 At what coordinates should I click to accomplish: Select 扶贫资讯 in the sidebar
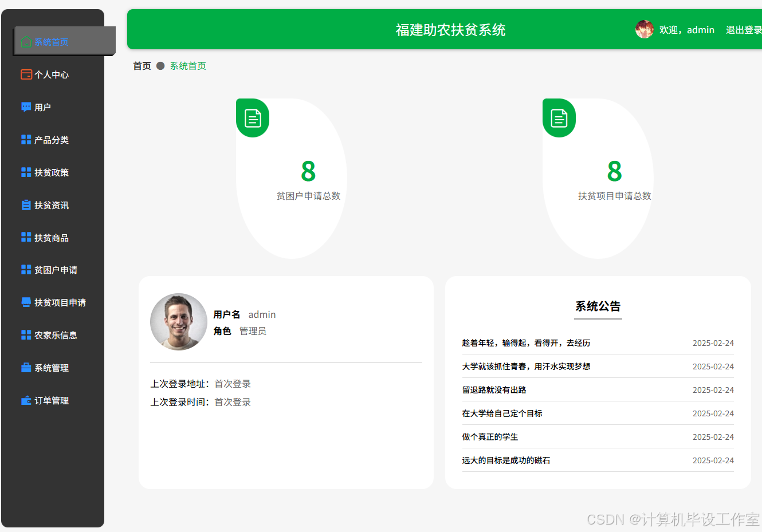53,205
